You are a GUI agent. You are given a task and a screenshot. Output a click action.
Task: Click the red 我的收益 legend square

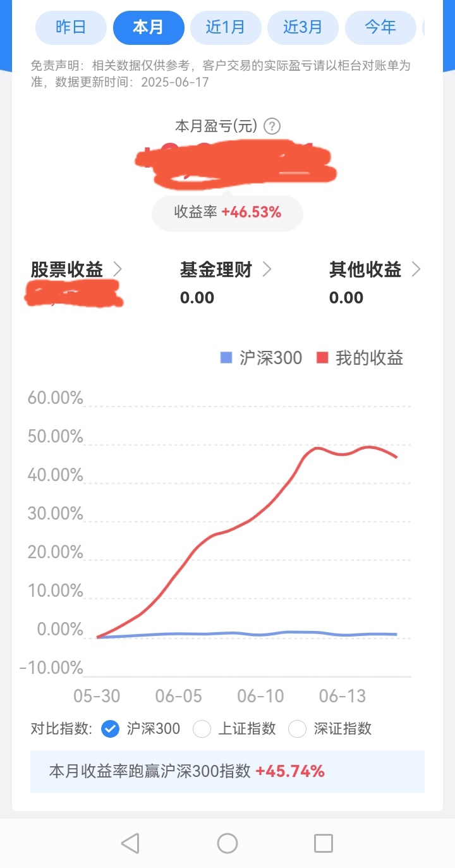coord(322,358)
